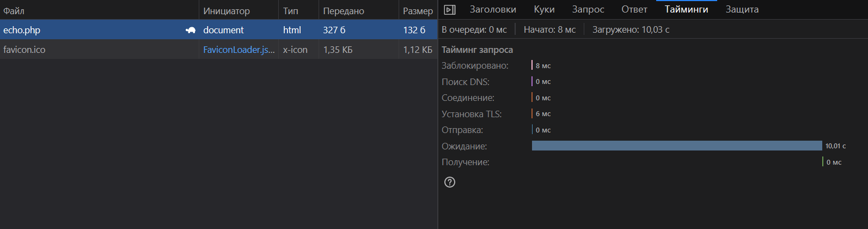Sort by the Передано column header
The image size is (868, 229).
[x=358, y=10]
